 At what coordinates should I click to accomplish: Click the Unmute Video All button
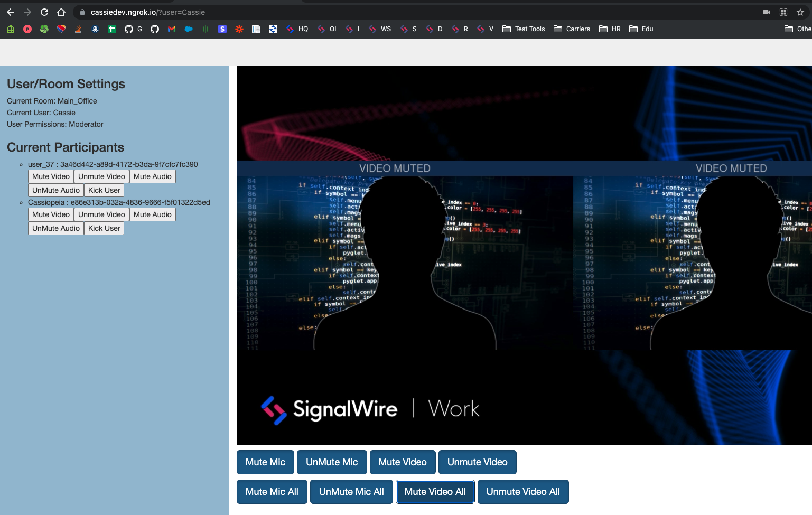click(523, 492)
